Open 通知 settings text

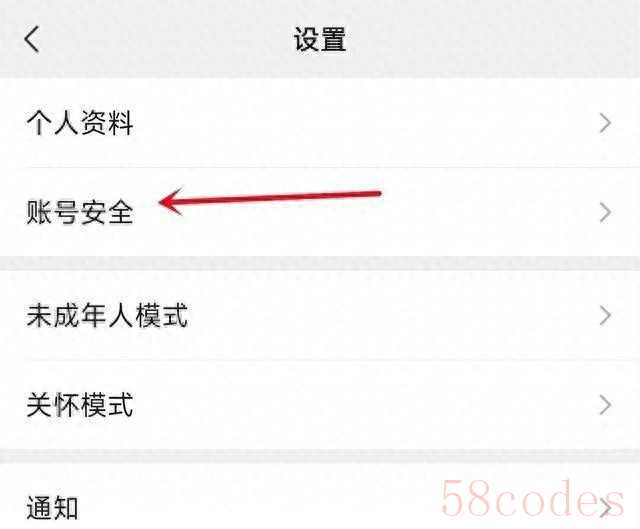(x=52, y=508)
